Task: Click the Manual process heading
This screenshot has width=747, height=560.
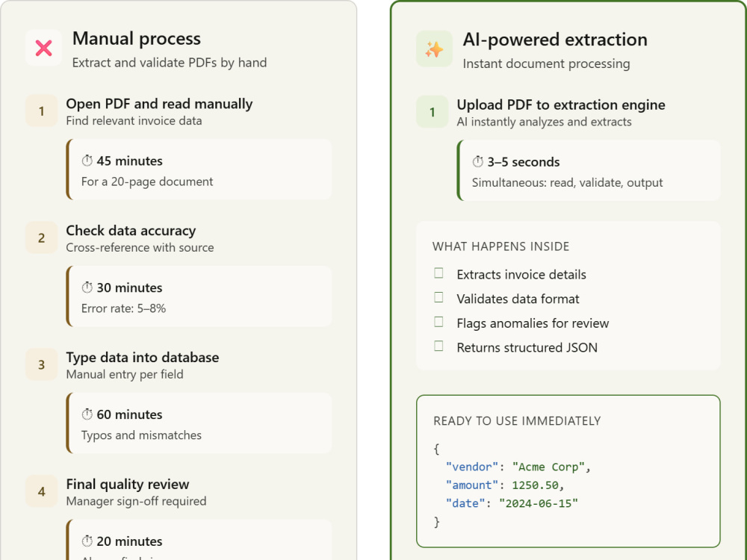Action: pos(137,39)
